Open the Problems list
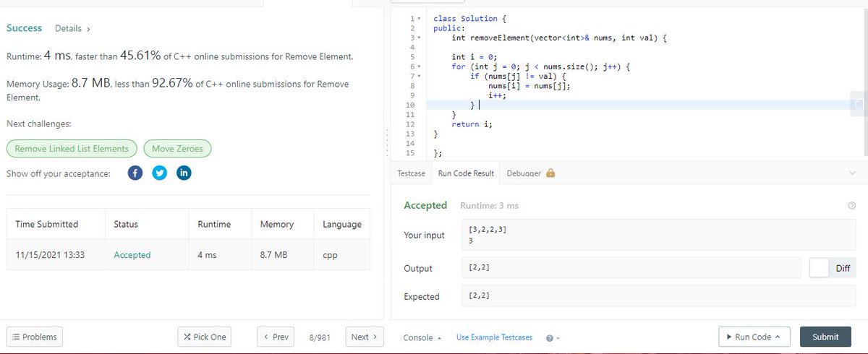 [x=34, y=337]
